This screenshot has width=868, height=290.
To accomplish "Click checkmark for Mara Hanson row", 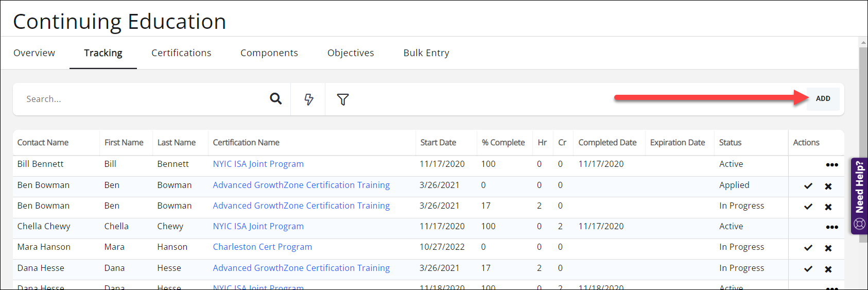I will tap(808, 248).
